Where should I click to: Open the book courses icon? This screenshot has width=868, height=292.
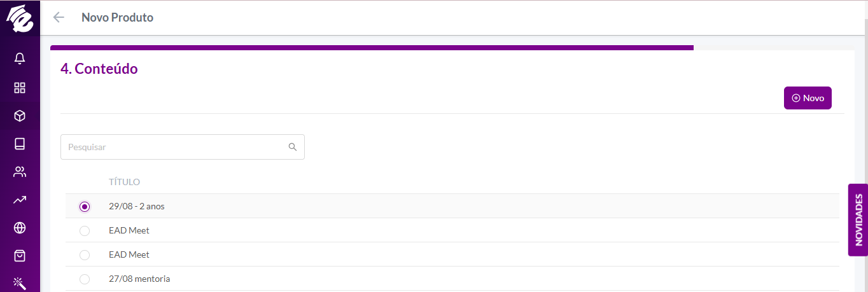(x=20, y=144)
